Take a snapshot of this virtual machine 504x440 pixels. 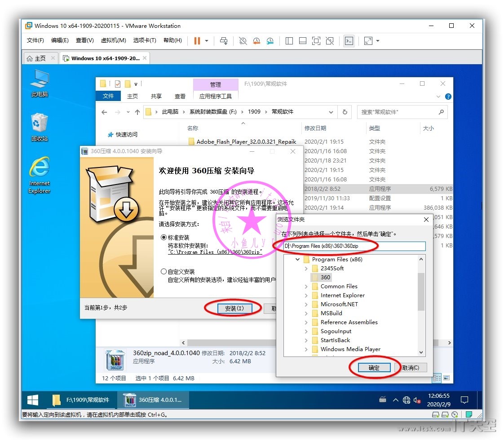(x=243, y=41)
